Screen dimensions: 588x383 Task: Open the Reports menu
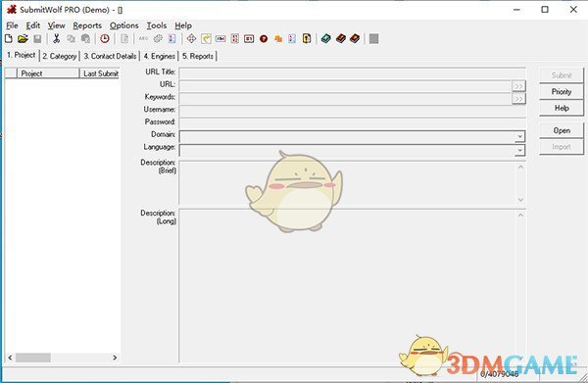[x=87, y=25]
